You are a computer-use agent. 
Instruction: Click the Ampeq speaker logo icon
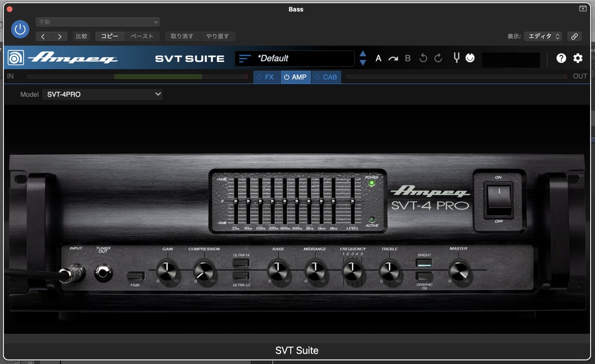point(16,58)
